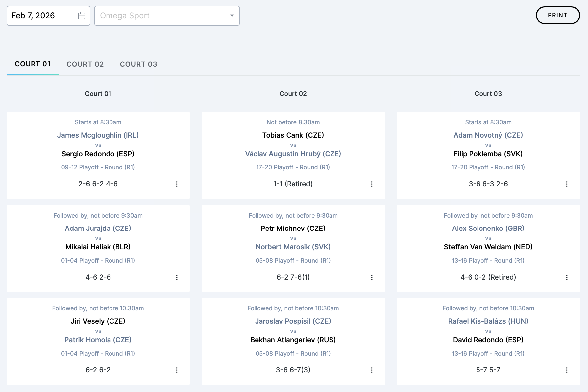Select the Court 01 tab
The image size is (588, 392).
pos(33,64)
